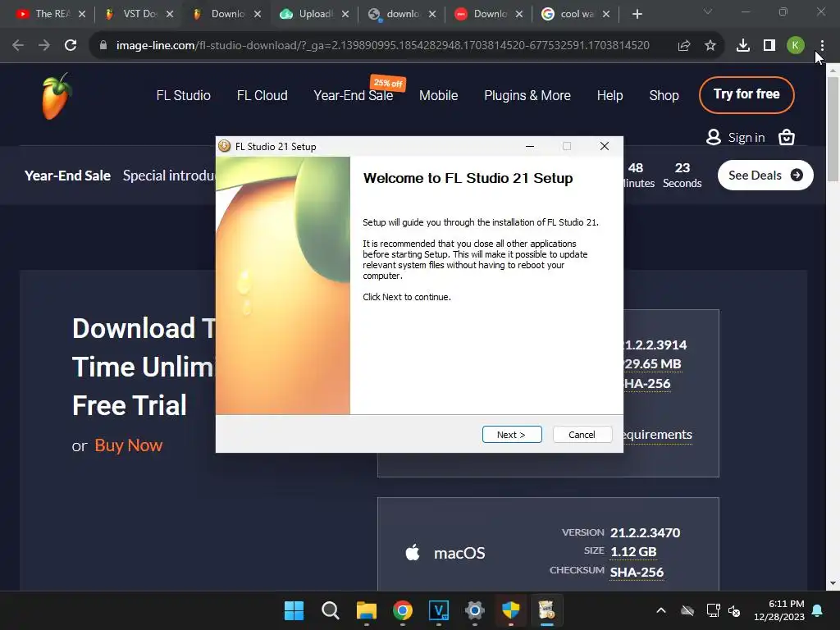
Task: Open the Year-End Sale menu item
Action: coord(353,95)
